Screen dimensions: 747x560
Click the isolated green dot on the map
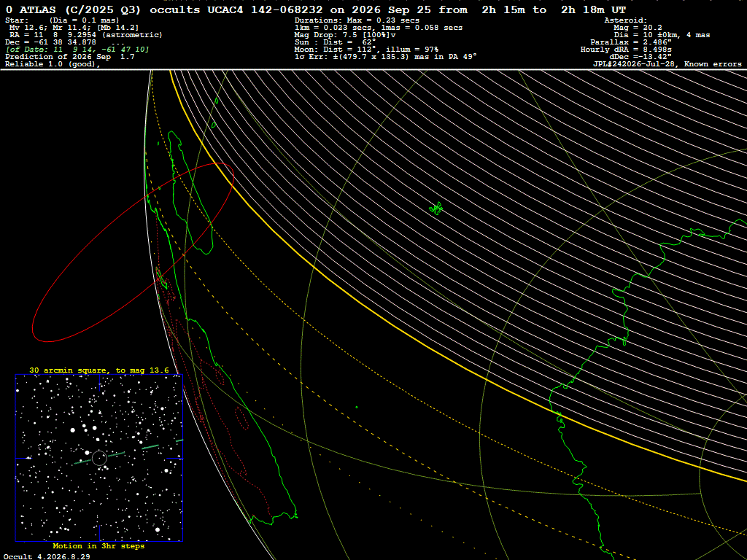coord(357,407)
